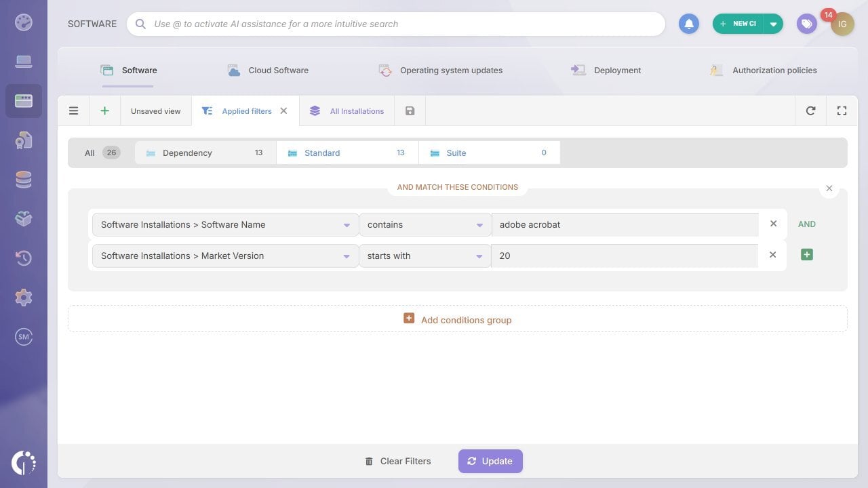Click the notifications bell icon

(689, 24)
